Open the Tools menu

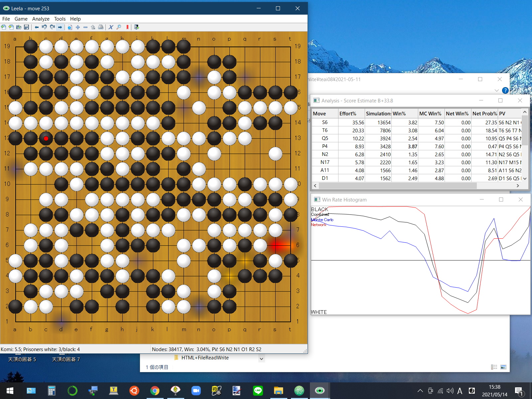[x=60, y=19]
